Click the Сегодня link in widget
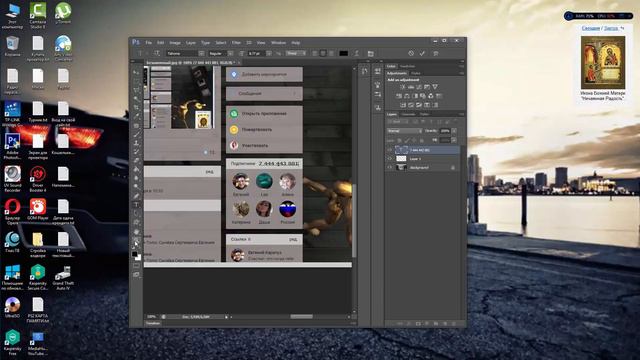The width and height of the screenshot is (640, 360). pos(591,28)
